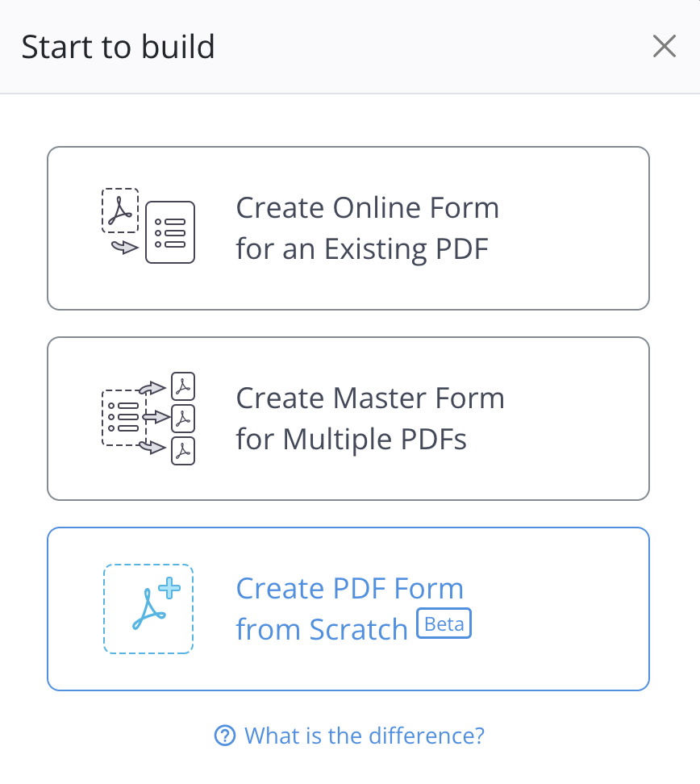
Task: Choose Create Master Form for Multiple PDFs
Action: pyautogui.click(x=348, y=419)
